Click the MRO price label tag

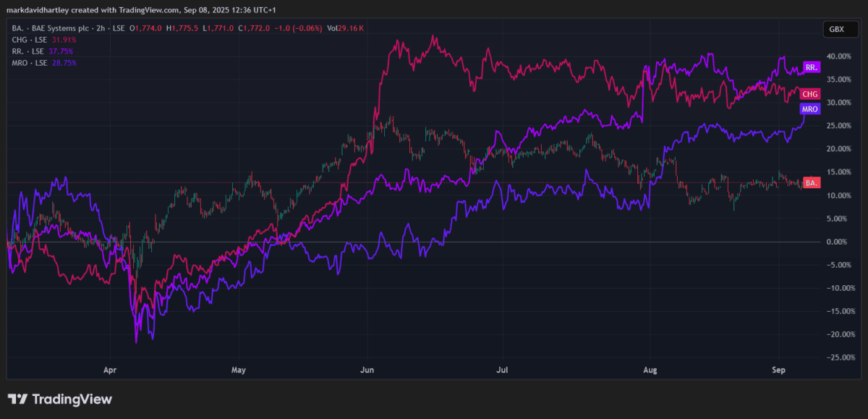[x=810, y=109]
